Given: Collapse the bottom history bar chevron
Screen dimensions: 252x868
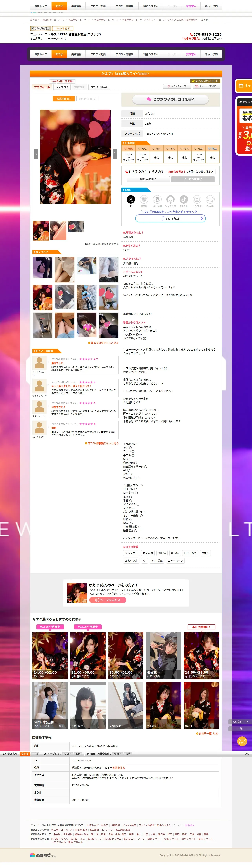Looking at the screenshot, I should click(x=247, y=754).
